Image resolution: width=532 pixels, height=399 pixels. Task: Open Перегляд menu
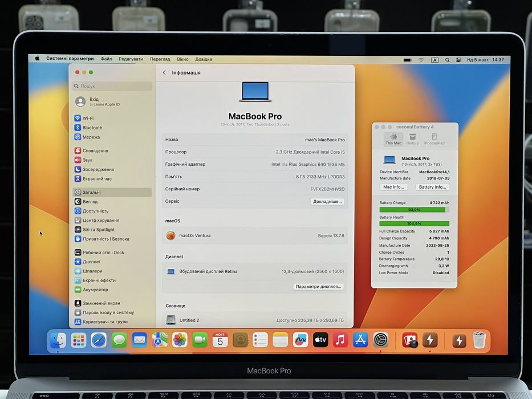160,59
